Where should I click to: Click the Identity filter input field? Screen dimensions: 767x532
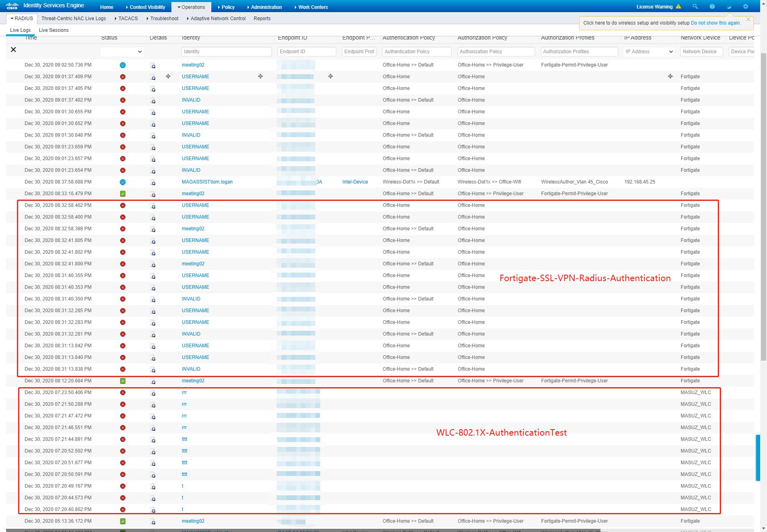click(x=226, y=52)
